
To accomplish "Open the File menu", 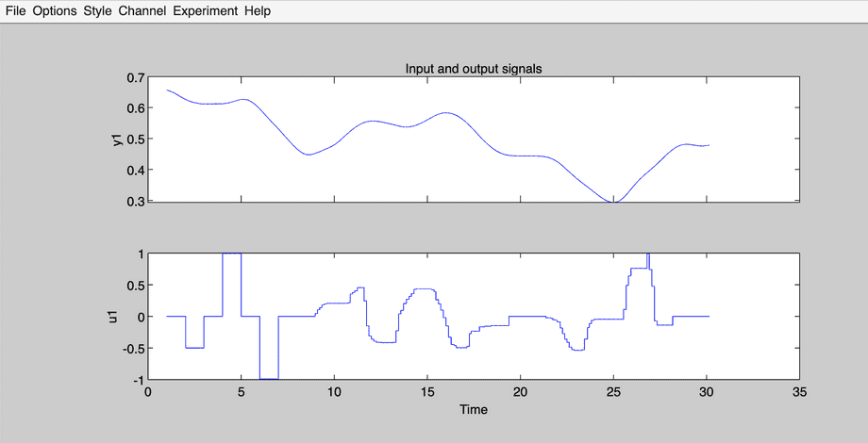I will tap(16, 11).
